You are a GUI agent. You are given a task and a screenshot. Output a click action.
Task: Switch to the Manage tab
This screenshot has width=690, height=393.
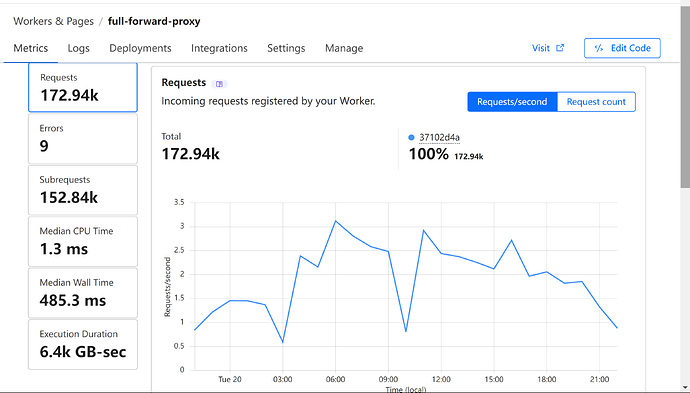(344, 48)
